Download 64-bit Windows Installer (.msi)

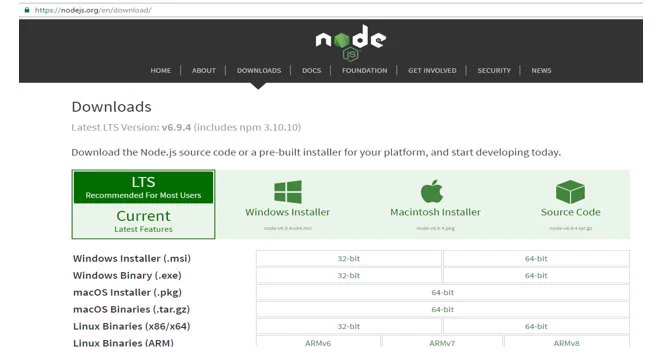[536, 259]
